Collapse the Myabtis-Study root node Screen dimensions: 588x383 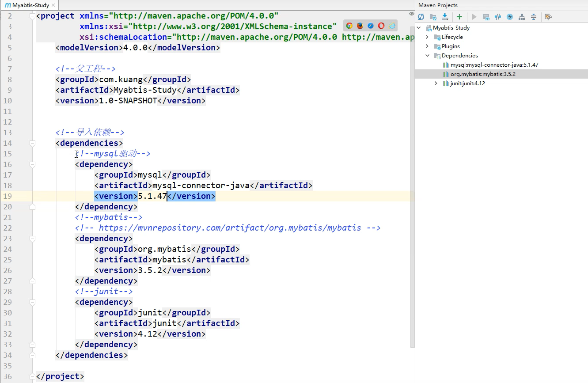pos(419,27)
